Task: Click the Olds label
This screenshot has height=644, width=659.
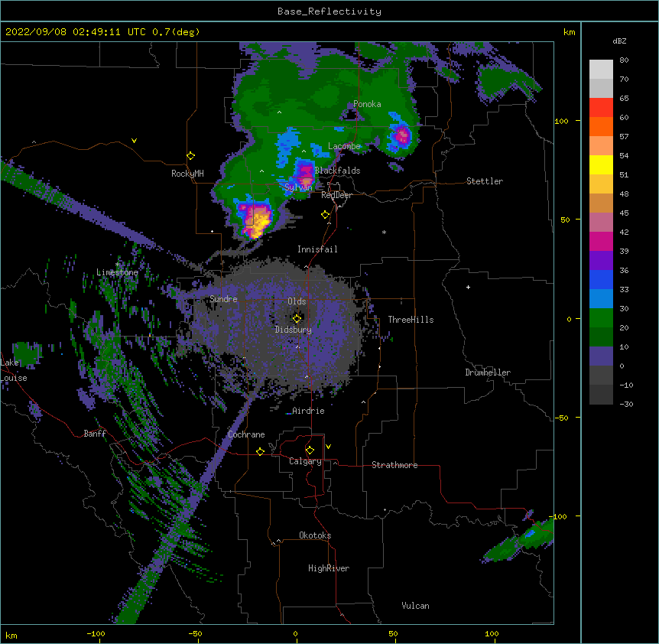Action: click(297, 301)
